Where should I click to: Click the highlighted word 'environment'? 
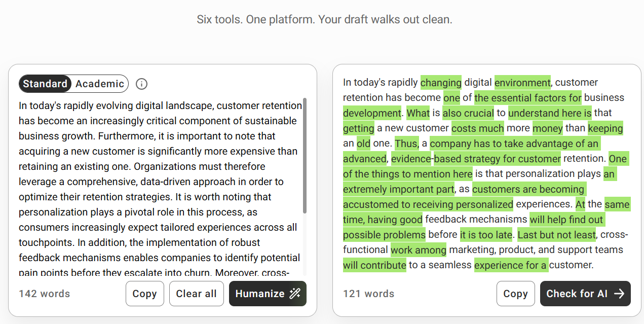pyautogui.click(x=522, y=82)
